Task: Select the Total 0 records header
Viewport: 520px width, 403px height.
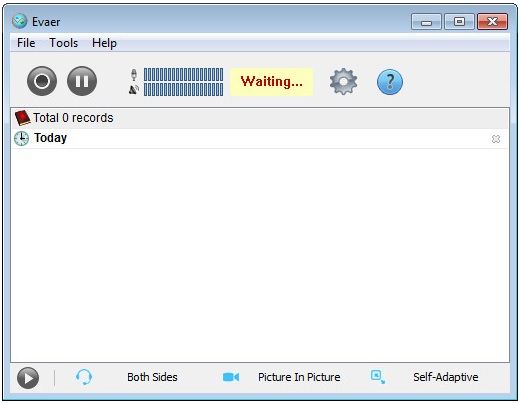Action: coord(260,118)
